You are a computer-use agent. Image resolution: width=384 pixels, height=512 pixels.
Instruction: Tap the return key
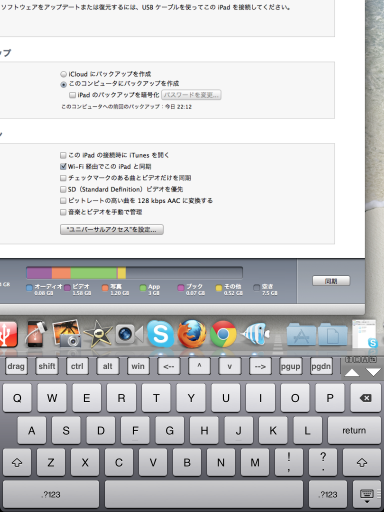[354, 430]
